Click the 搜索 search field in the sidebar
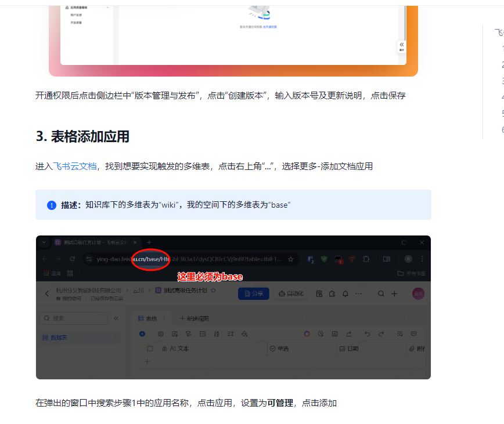Image resolution: width=504 pixels, height=424 pixels. [73, 318]
